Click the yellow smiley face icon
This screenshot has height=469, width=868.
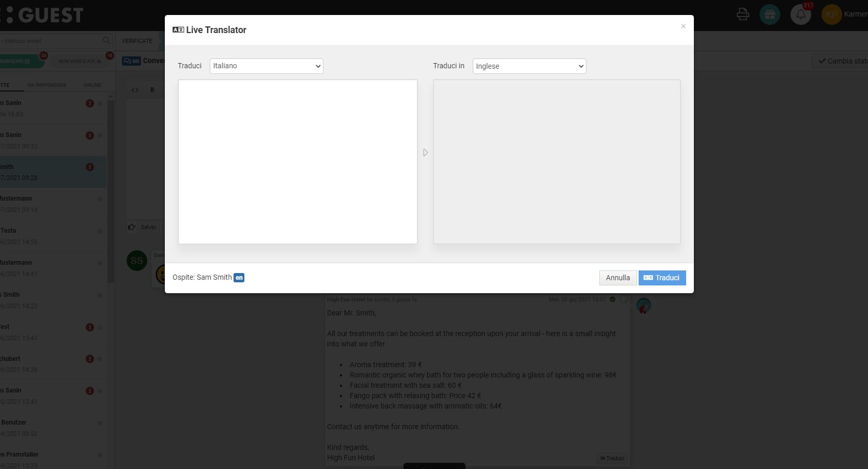point(160,275)
